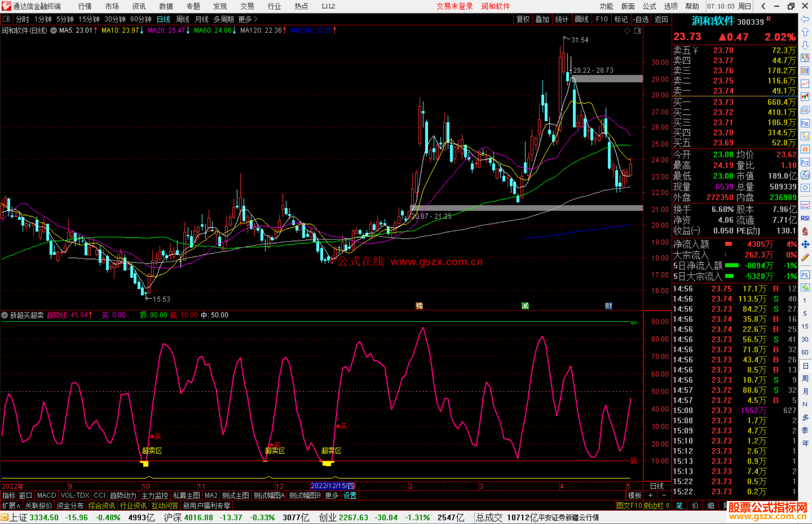Screen dimensions: 812x524
Task: Open the 行情 menu
Action: [85, 6]
